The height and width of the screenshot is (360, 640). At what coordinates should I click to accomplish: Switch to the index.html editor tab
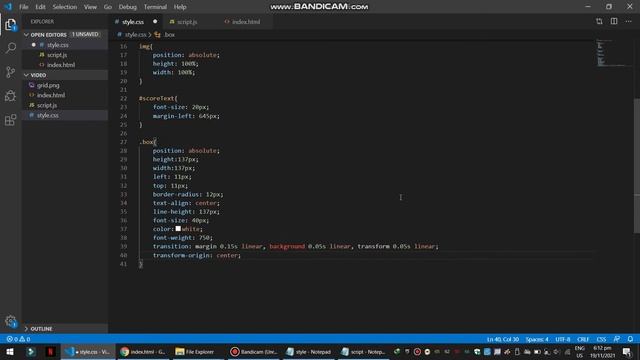(246, 22)
